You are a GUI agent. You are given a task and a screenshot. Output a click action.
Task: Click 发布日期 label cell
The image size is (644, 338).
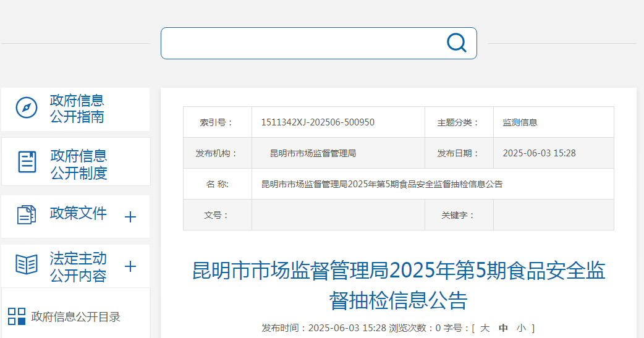point(459,153)
